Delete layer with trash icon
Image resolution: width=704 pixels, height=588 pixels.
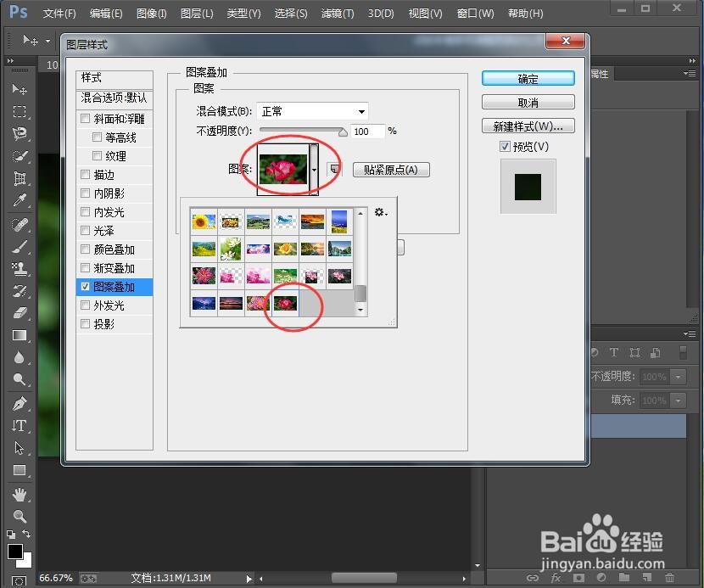(669, 578)
